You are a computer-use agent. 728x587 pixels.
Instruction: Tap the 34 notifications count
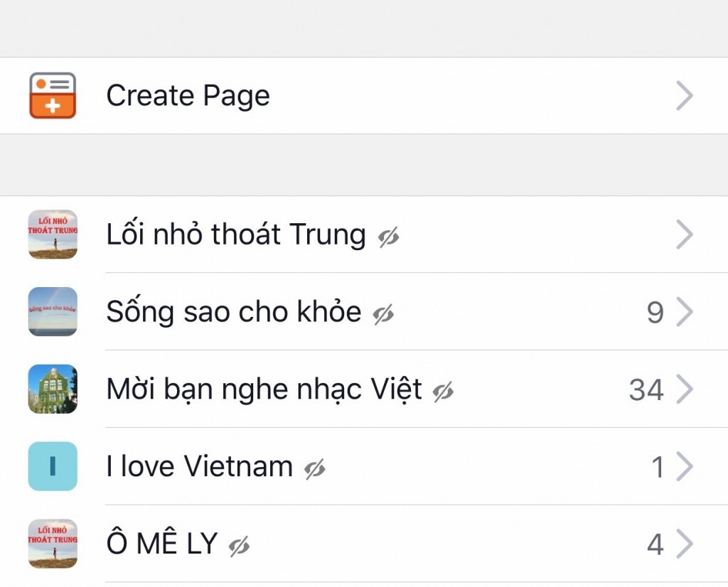point(646,389)
